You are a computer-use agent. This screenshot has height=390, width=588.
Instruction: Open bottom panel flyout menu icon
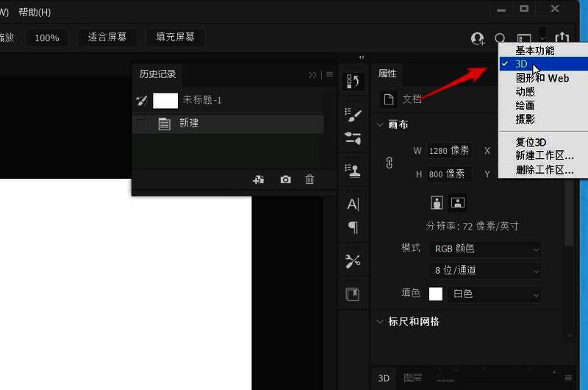click(x=568, y=378)
